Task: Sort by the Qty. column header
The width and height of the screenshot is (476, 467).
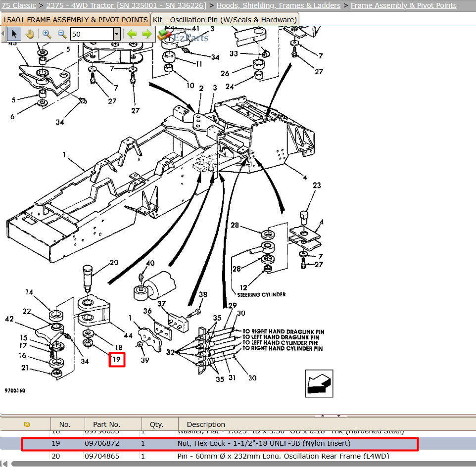Action: click(x=157, y=424)
